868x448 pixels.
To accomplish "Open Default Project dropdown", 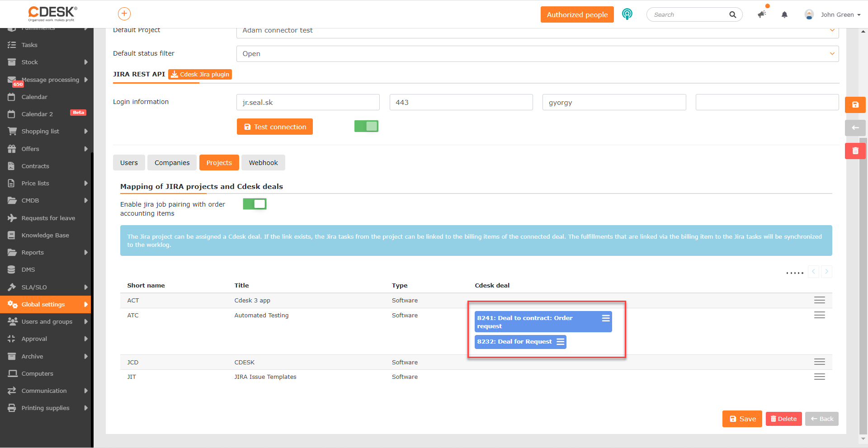I will 538,31.
